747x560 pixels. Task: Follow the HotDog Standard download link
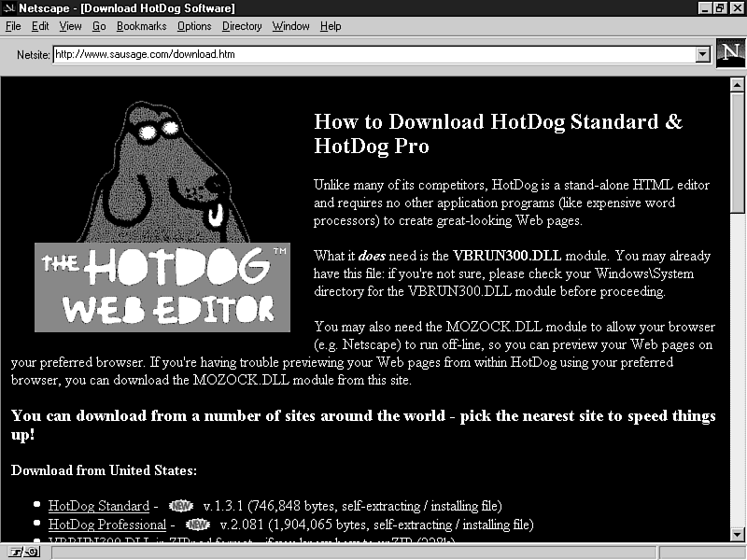pos(99,506)
